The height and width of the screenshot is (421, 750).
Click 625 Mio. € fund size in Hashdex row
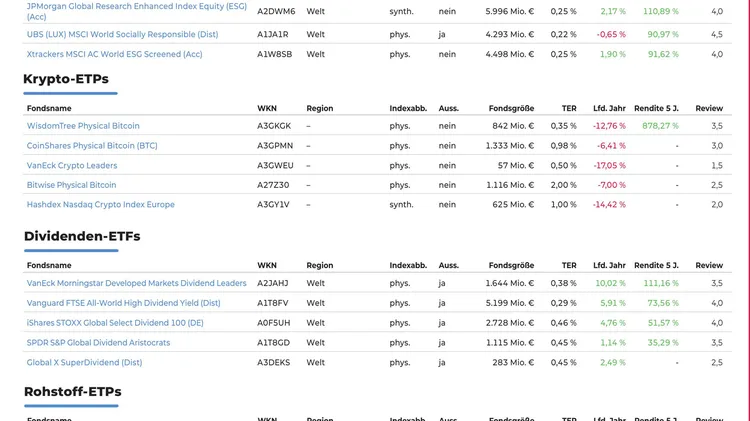[x=513, y=204]
